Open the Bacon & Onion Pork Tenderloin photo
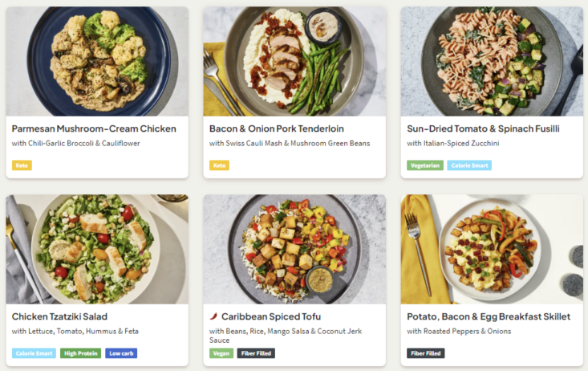This screenshot has width=588, height=371. pyautogui.click(x=294, y=62)
